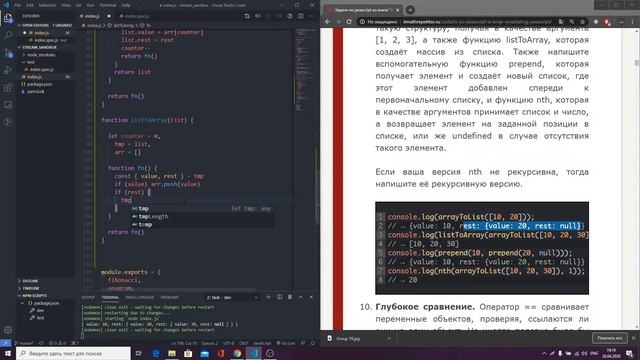Open the Windows Start menu
The image size is (640, 360).
[8, 353]
